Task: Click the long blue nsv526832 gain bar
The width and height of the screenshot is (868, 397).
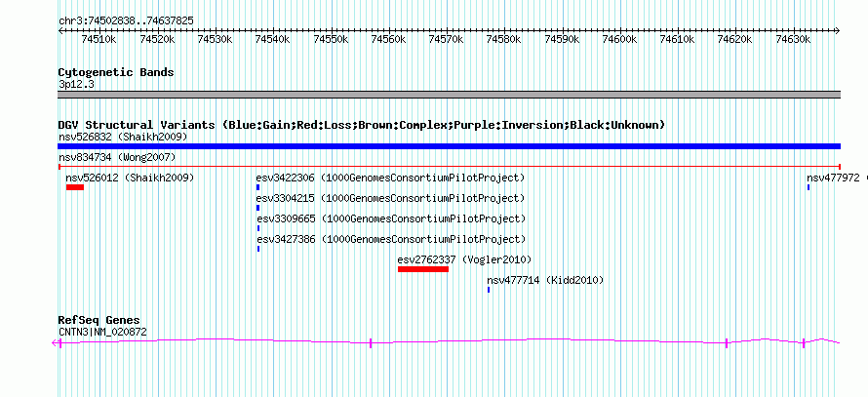Action: click(x=449, y=146)
